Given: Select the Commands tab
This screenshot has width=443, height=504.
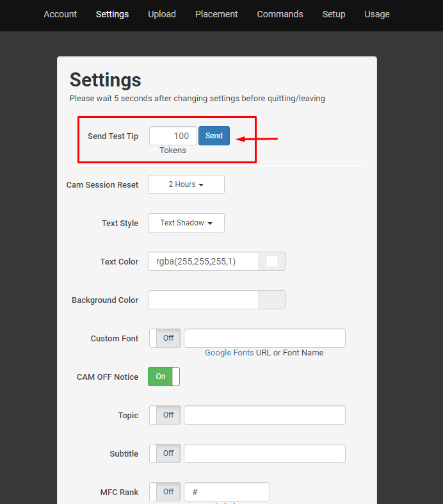Looking at the screenshot, I should (280, 15).
